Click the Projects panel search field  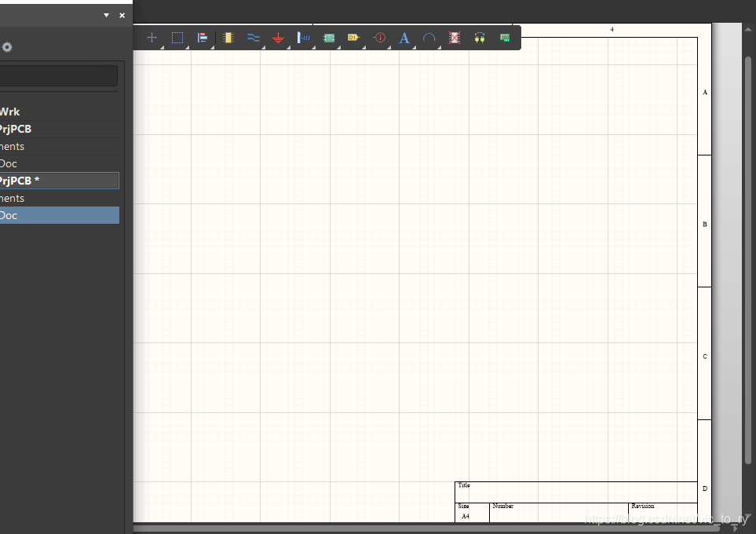pos(58,76)
